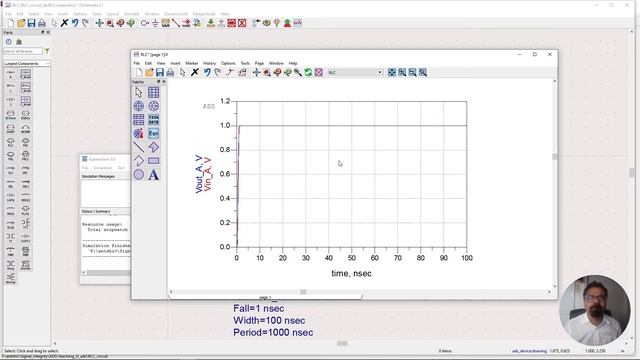Image resolution: width=640 pixels, height=360 pixels.
Task: Select the Circle drawing tool in palette
Action: pyautogui.click(x=139, y=174)
